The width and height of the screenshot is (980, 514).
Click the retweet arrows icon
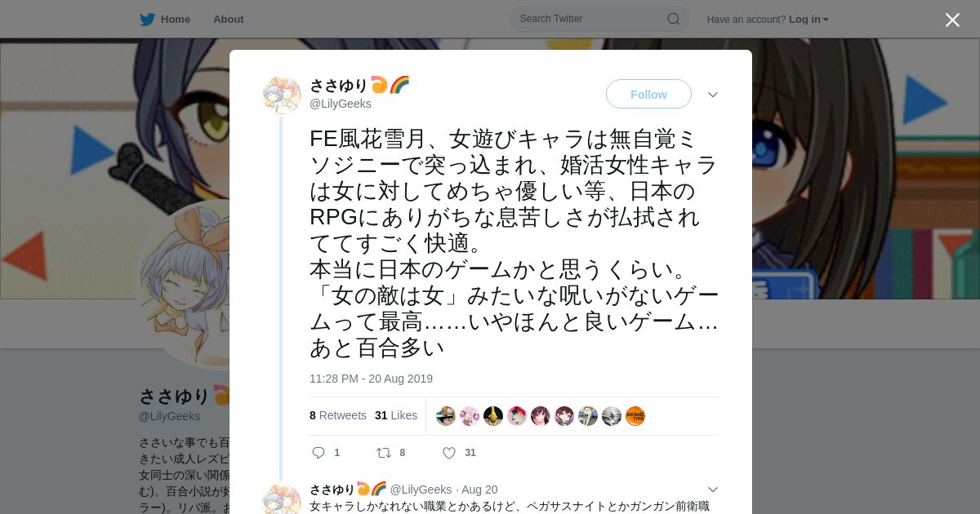(383, 453)
